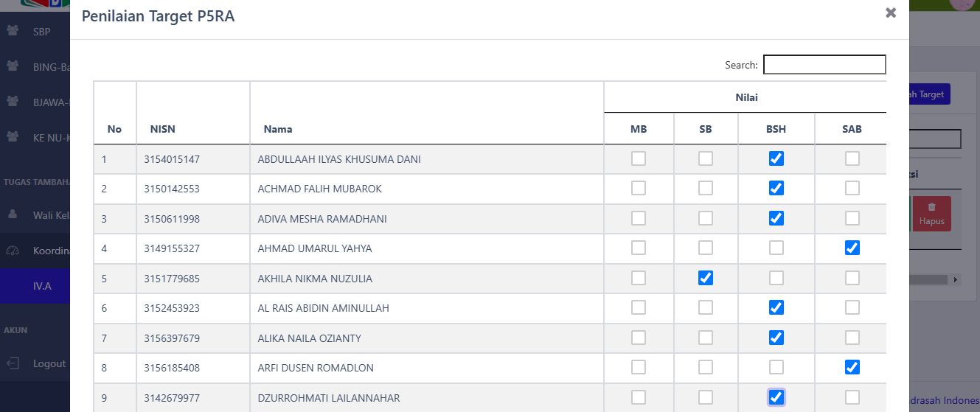Click the BING sidebar group icon
The height and width of the screenshot is (412, 980).
point(13,66)
